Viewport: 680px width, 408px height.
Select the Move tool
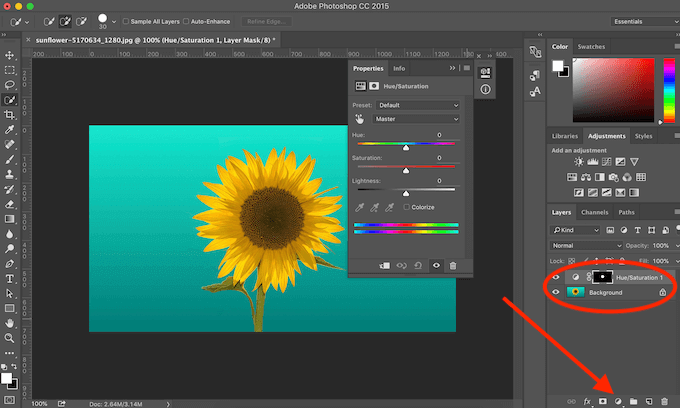coord(10,55)
